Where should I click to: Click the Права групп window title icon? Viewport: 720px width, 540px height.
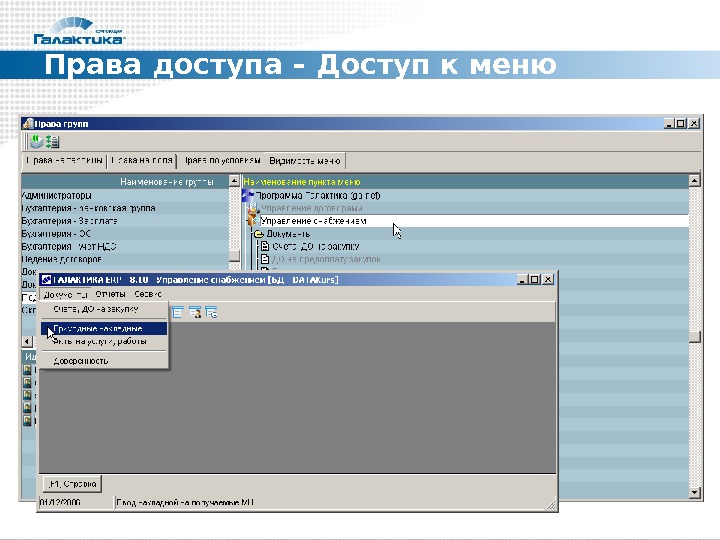(28, 124)
